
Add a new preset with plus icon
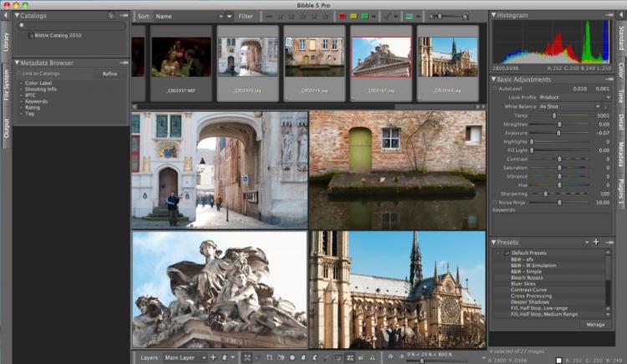(x=595, y=242)
